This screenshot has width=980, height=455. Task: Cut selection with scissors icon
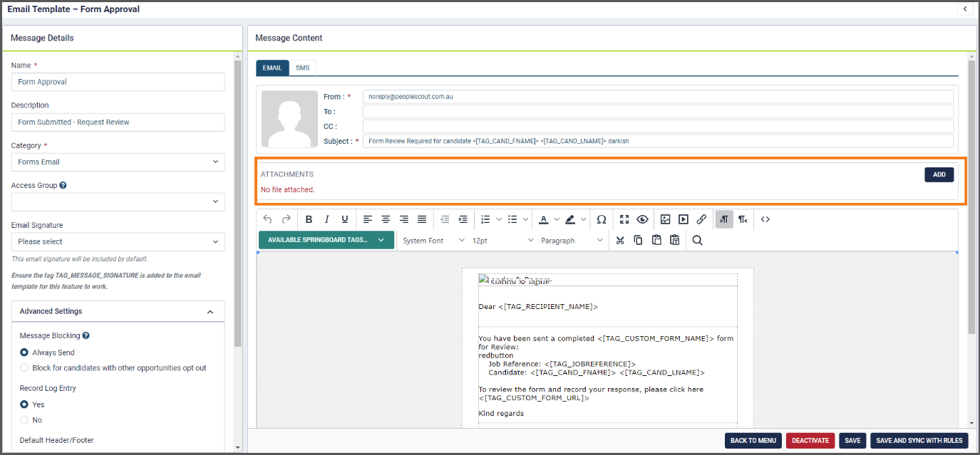coord(620,240)
